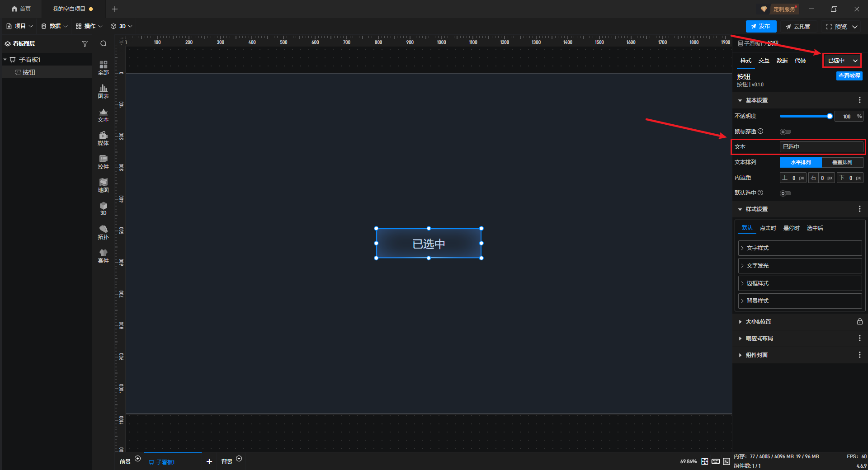Lock size in 大小&位置 section
The height and width of the screenshot is (470, 868).
click(x=859, y=322)
